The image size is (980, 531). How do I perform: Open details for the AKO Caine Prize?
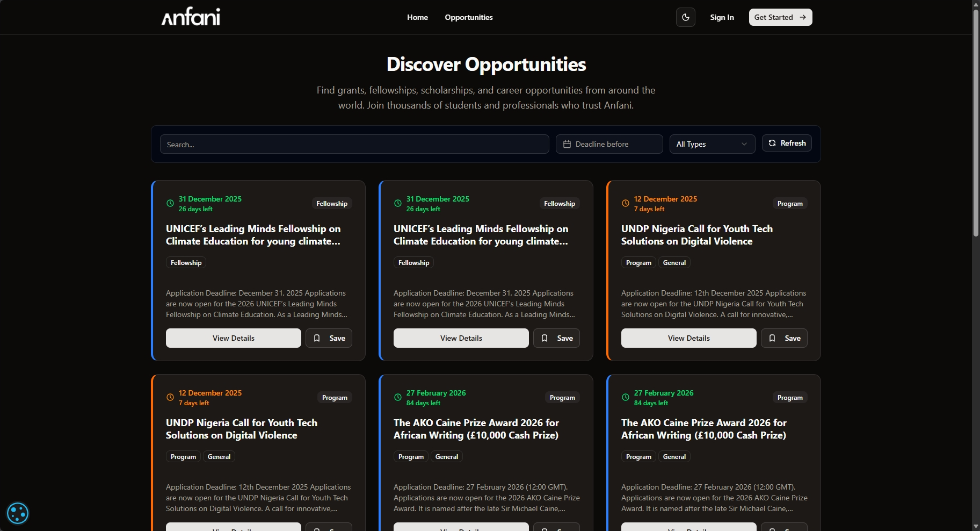461,528
